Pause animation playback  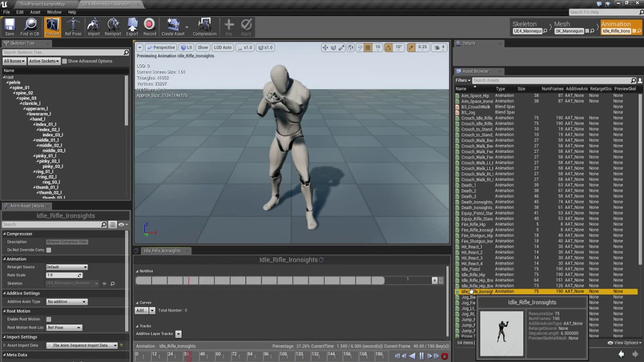pyautogui.click(x=422, y=356)
